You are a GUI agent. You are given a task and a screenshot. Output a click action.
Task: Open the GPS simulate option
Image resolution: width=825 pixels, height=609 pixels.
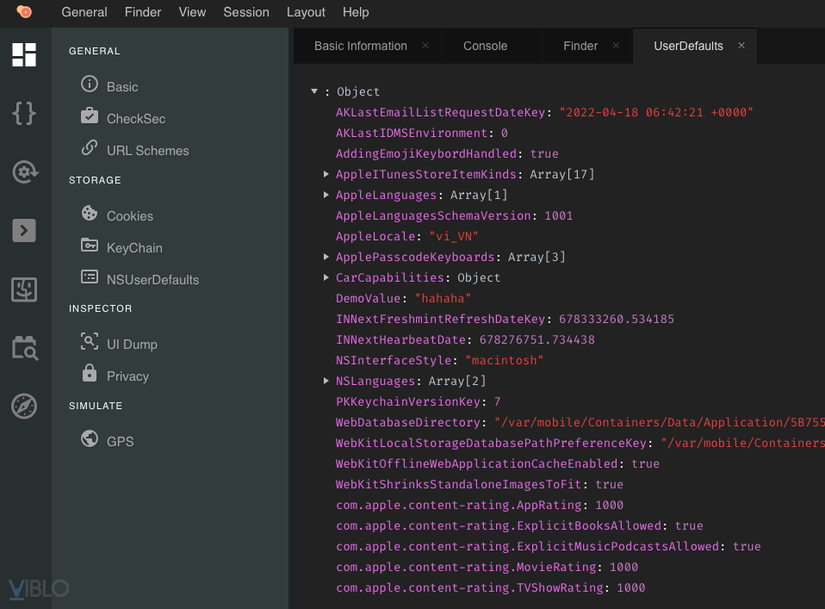click(120, 441)
